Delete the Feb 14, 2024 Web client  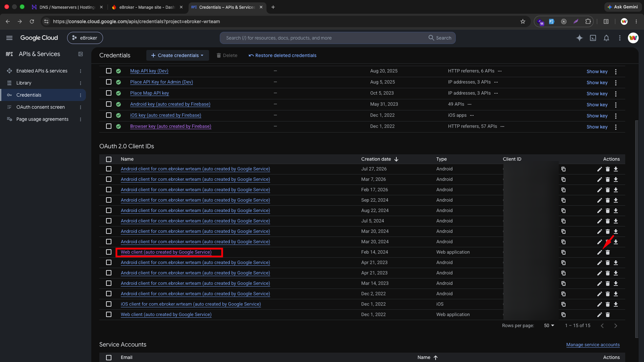[x=607, y=252]
